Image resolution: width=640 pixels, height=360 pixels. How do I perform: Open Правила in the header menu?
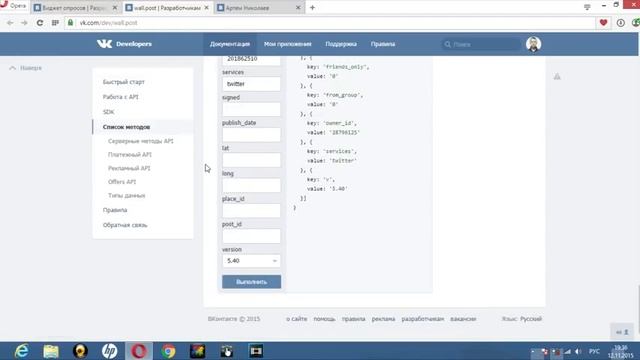pyautogui.click(x=383, y=44)
